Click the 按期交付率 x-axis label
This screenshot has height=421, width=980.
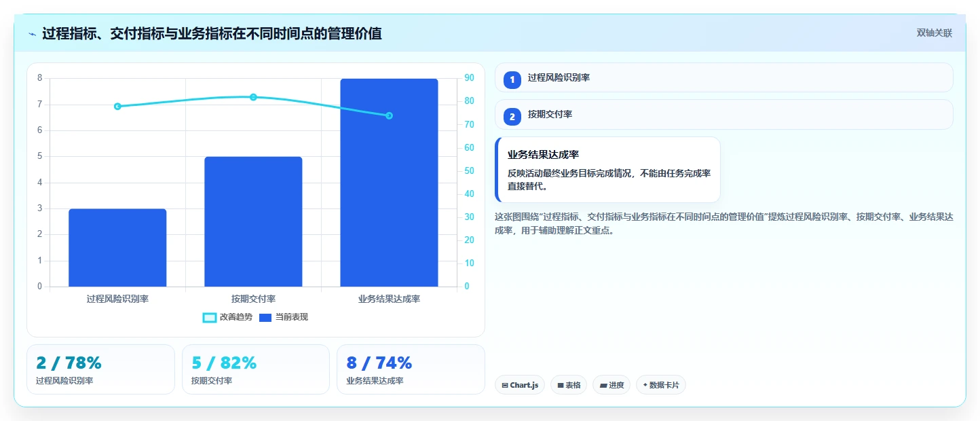tap(253, 299)
